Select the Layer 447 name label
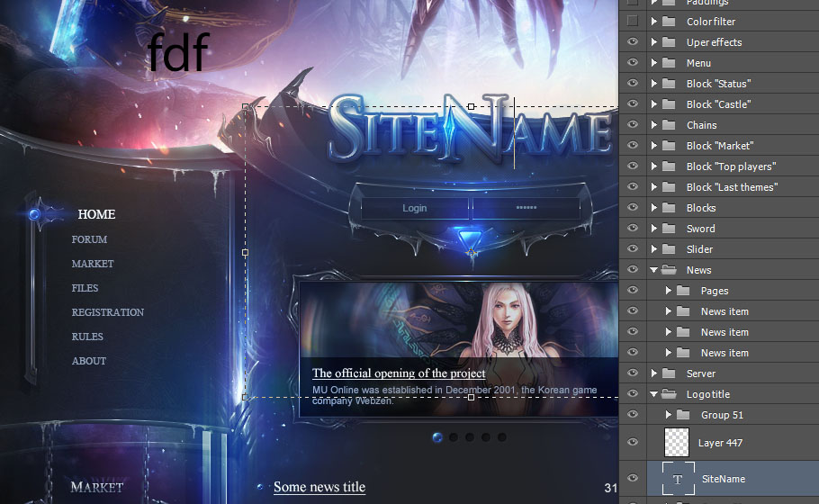819x504 pixels. click(x=720, y=443)
